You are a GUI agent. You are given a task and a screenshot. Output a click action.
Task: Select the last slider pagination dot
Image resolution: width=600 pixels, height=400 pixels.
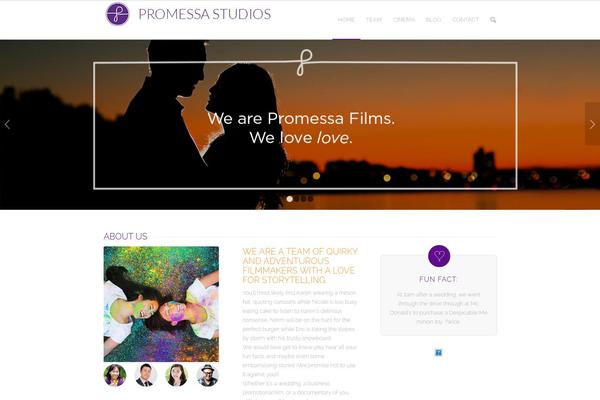click(311, 199)
